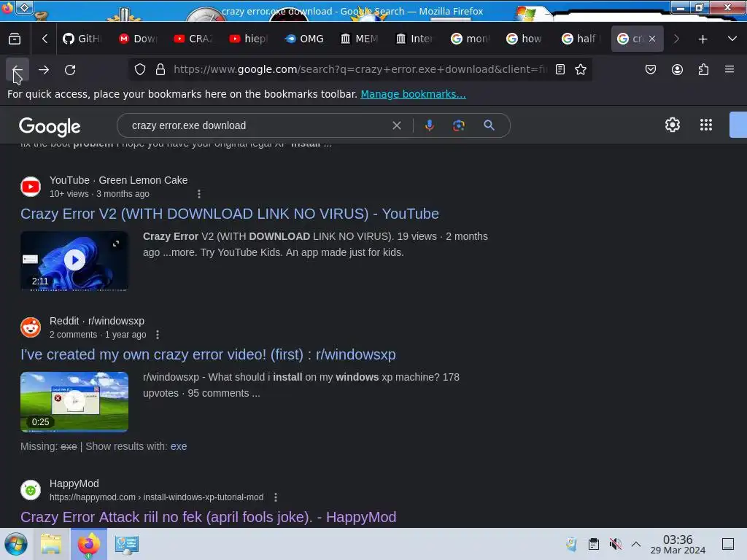View site security padlock info
This screenshot has width=747, height=560.
tap(160, 69)
